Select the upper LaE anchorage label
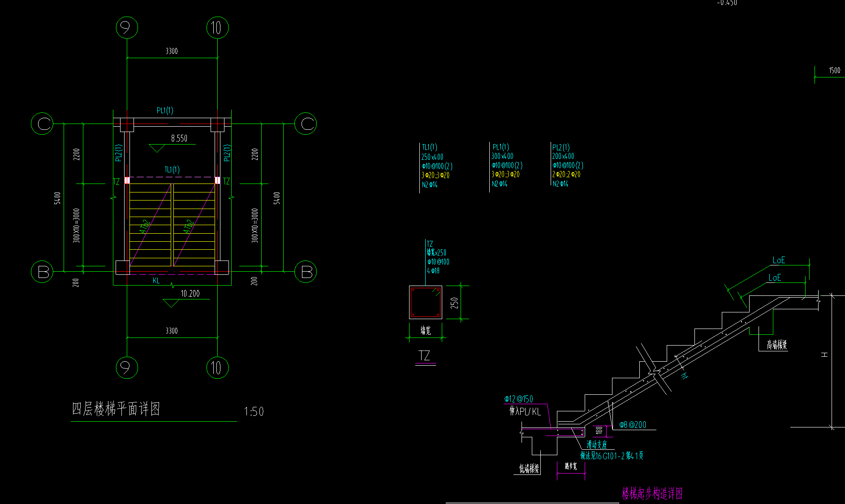The height and width of the screenshot is (504, 845). click(779, 260)
